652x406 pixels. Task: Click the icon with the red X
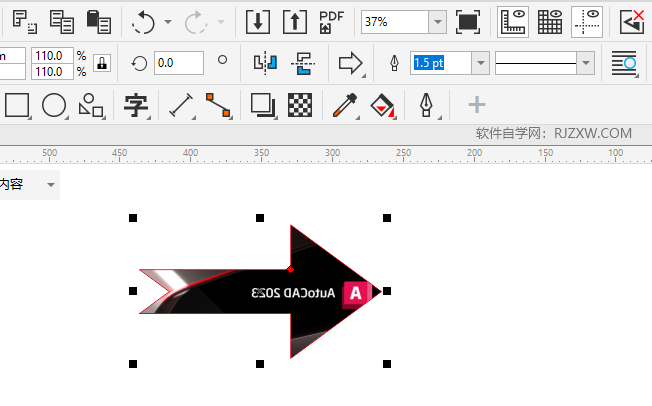632,22
